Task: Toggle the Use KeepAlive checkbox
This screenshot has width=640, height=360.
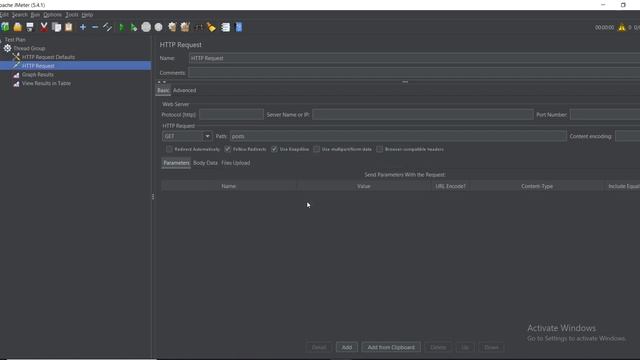Action: pos(274,149)
